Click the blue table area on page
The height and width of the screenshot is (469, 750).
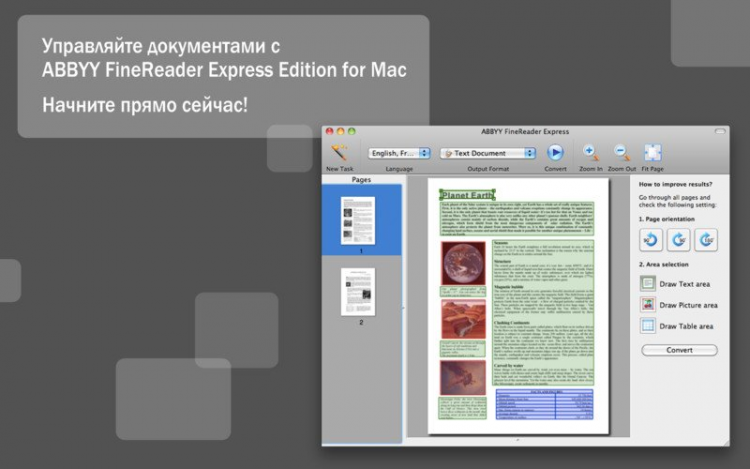(x=544, y=404)
